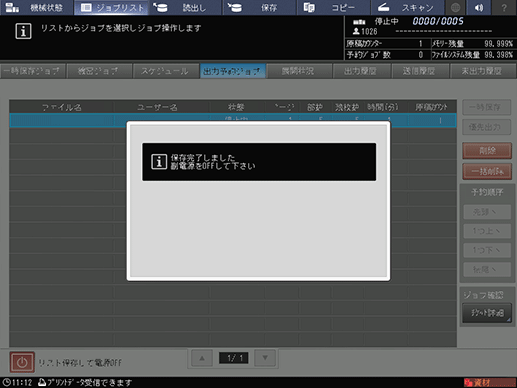Open the チケット詳細 ticket details button
This screenshot has width=517, height=388.
pos(487,313)
